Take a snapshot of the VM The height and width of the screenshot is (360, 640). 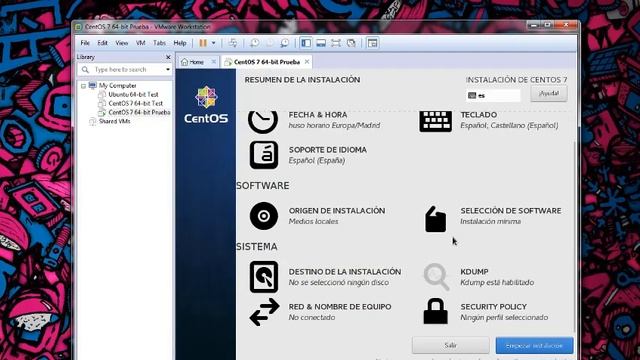pyautogui.click(x=254, y=43)
